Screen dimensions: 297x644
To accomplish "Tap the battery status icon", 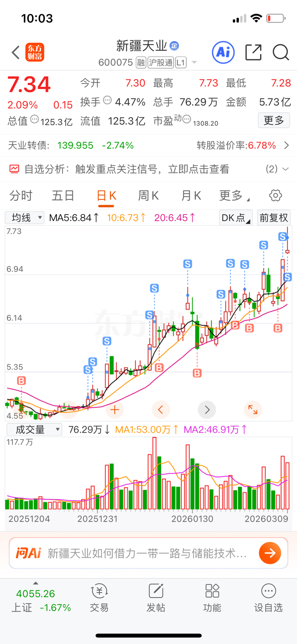I will click(276, 18).
